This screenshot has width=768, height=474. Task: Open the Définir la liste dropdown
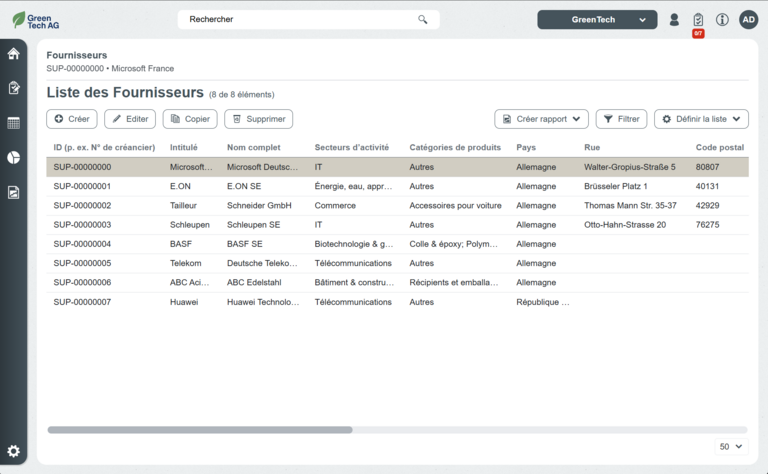point(701,119)
